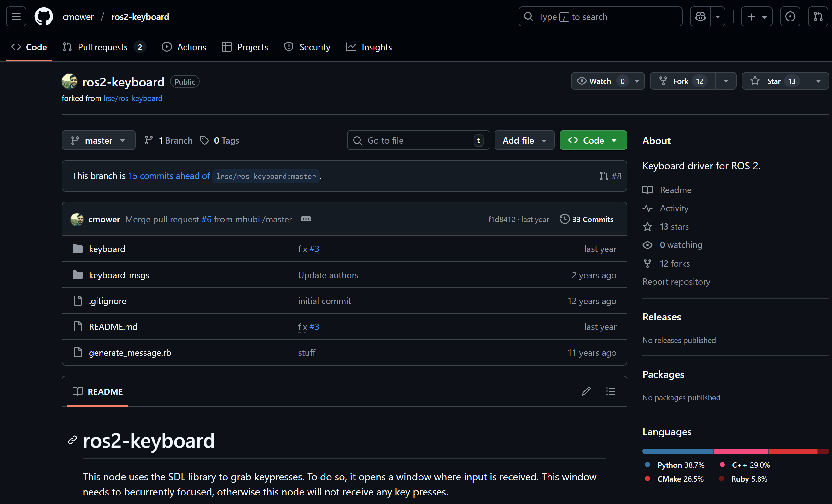Click the keyboard folder icon
Screen dimensions: 832x504
(78, 249)
